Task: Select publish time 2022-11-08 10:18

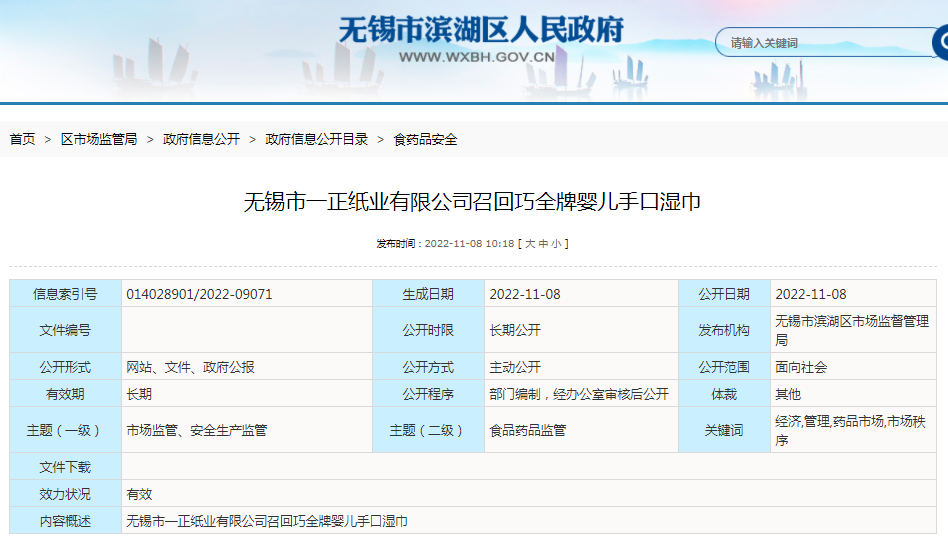Action: (469, 244)
